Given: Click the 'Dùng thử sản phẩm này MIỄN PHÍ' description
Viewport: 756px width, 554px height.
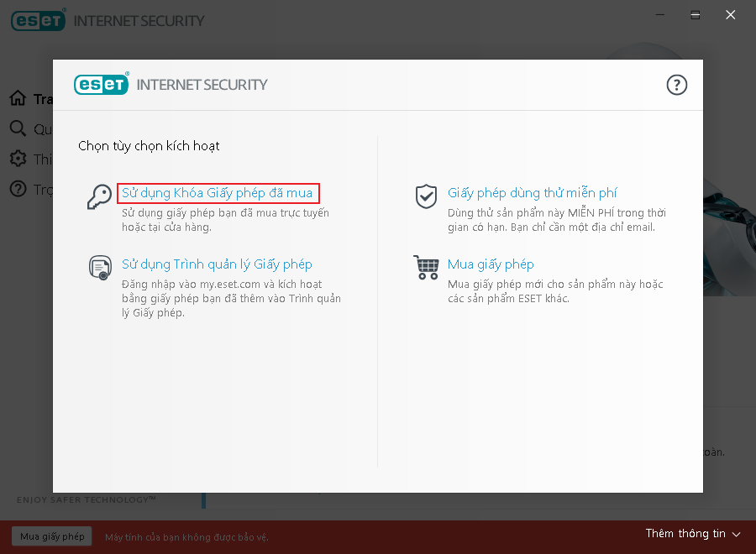Looking at the screenshot, I should click(x=557, y=220).
